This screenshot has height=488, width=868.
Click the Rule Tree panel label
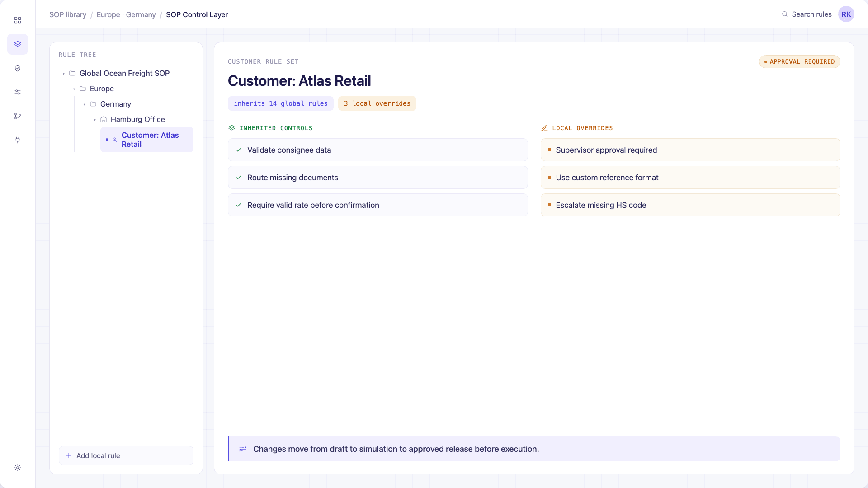tap(77, 55)
